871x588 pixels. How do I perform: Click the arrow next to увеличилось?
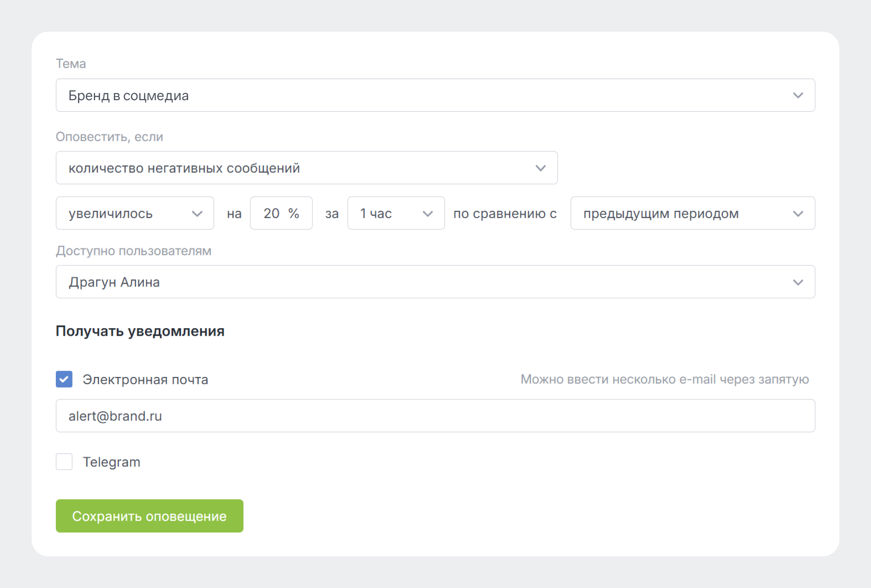pyautogui.click(x=197, y=214)
